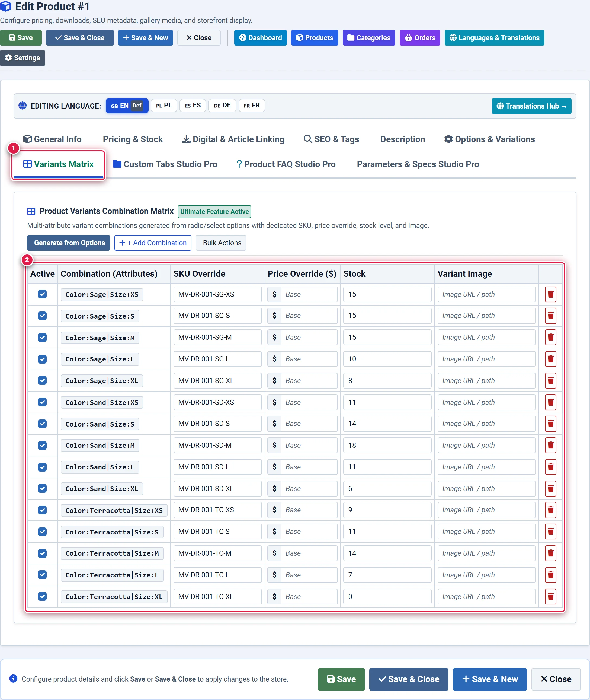Viewport: 590px width, 700px height.
Task: Add a new variant combination
Action: click(153, 243)
